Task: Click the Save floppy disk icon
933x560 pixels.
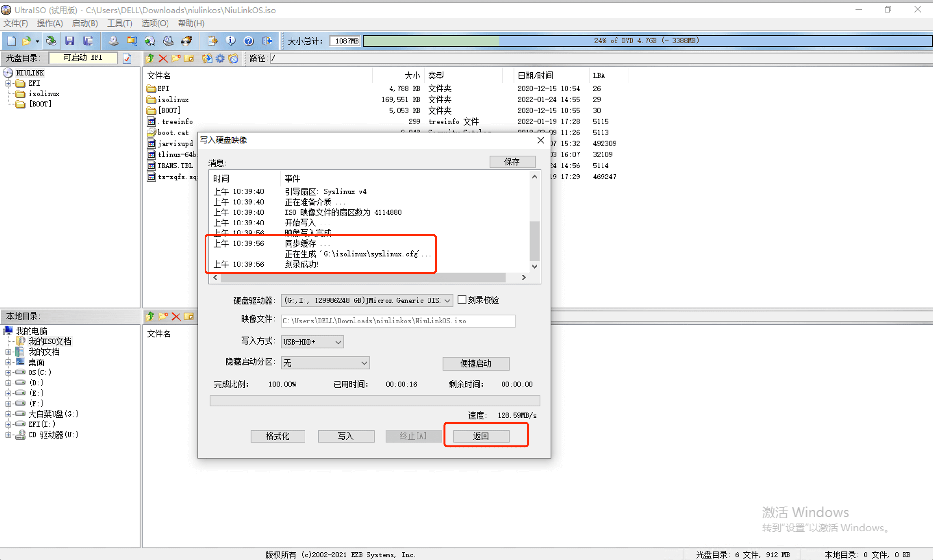Action: 69,41
